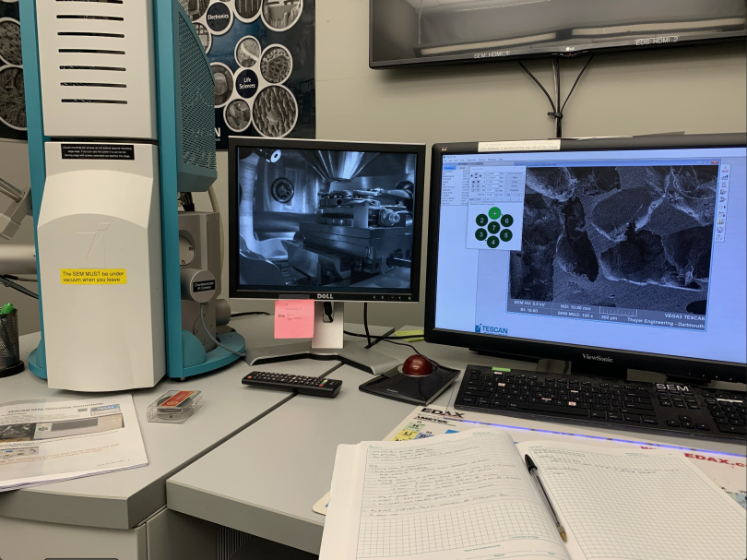Toggle the Keep View Field checkbox
Viewport: 747px width, 560px height.
[507, 173]
